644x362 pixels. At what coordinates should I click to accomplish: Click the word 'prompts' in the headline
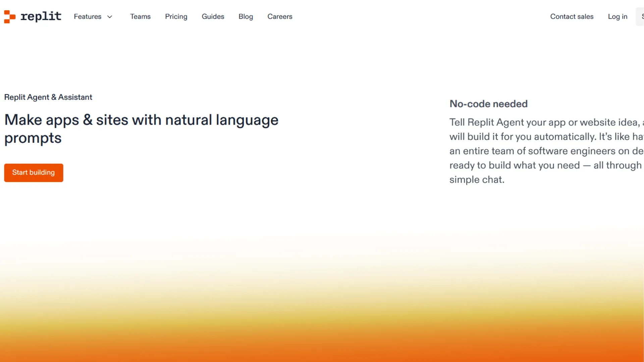tap(33, 138)
